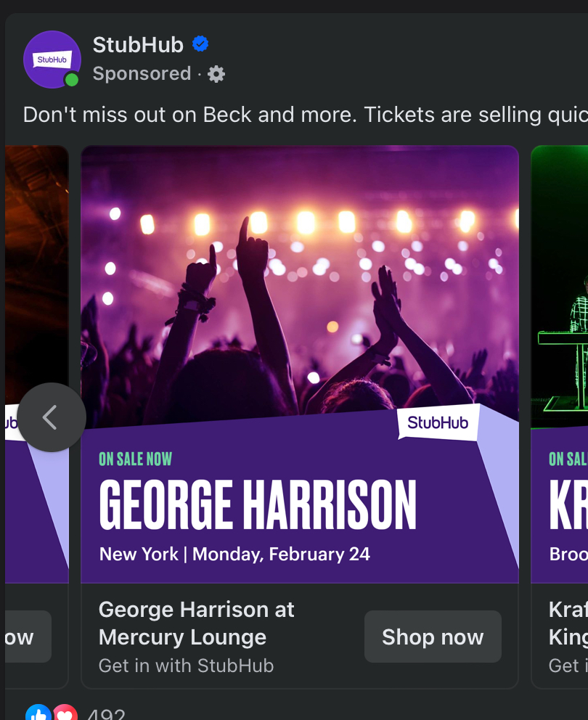
Task: Open the StubHub profile avatar
Action: (x=52, y=60)
